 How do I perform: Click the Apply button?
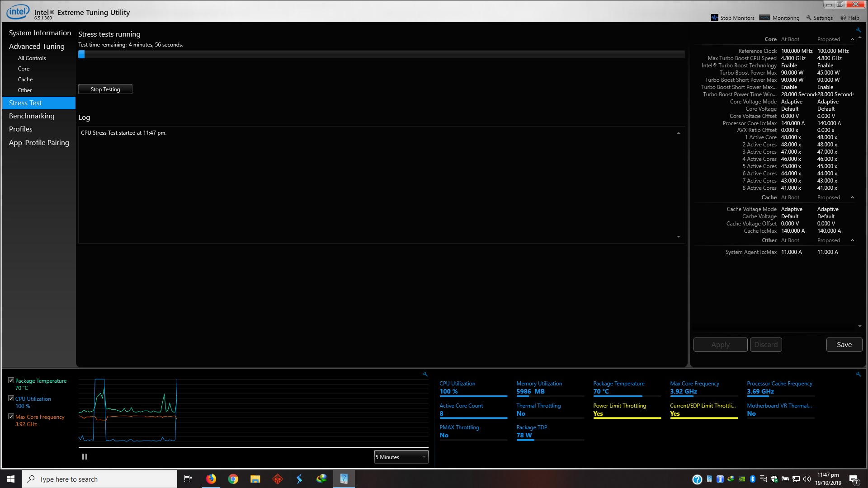pyautogui.click(x=720, y=344)
